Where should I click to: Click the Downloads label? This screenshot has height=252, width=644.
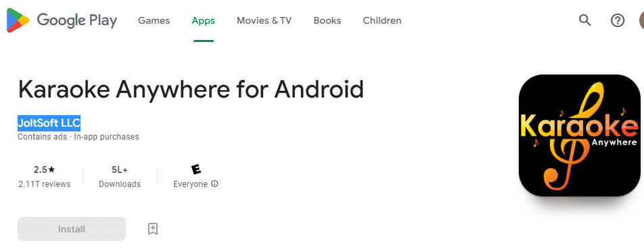pos(120,184)
